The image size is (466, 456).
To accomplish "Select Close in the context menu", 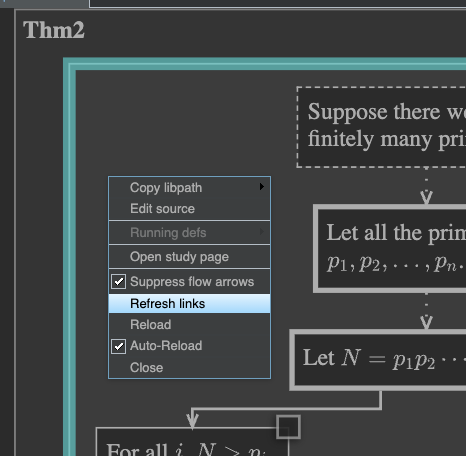I will click(189, 368).
